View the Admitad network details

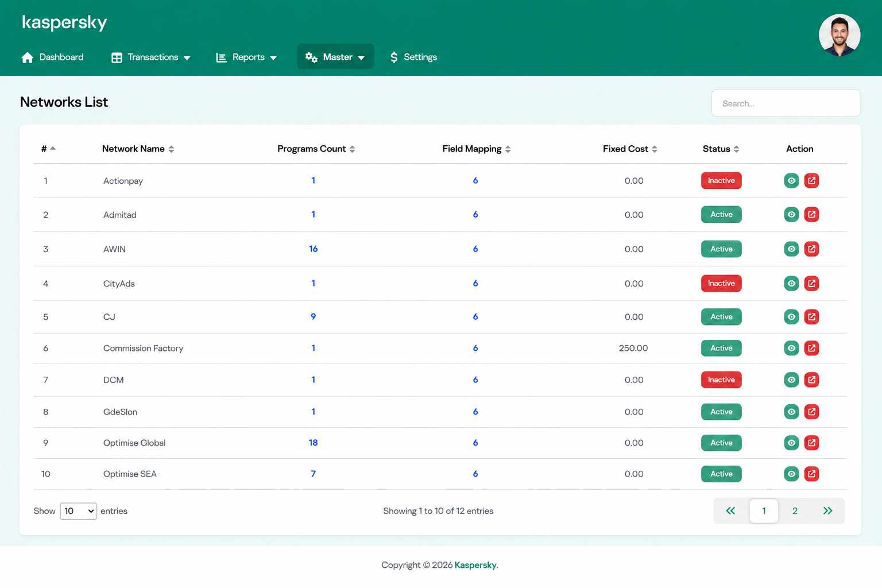click(x=791, y=214)
